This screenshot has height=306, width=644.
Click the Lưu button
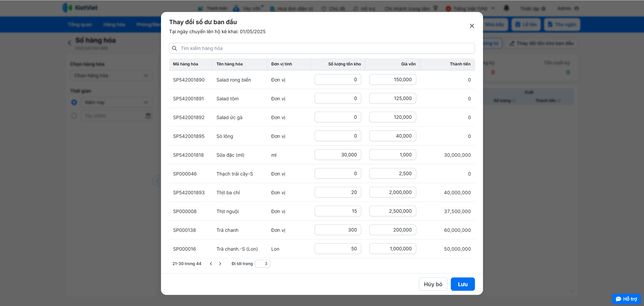click(x=463, y=284)
